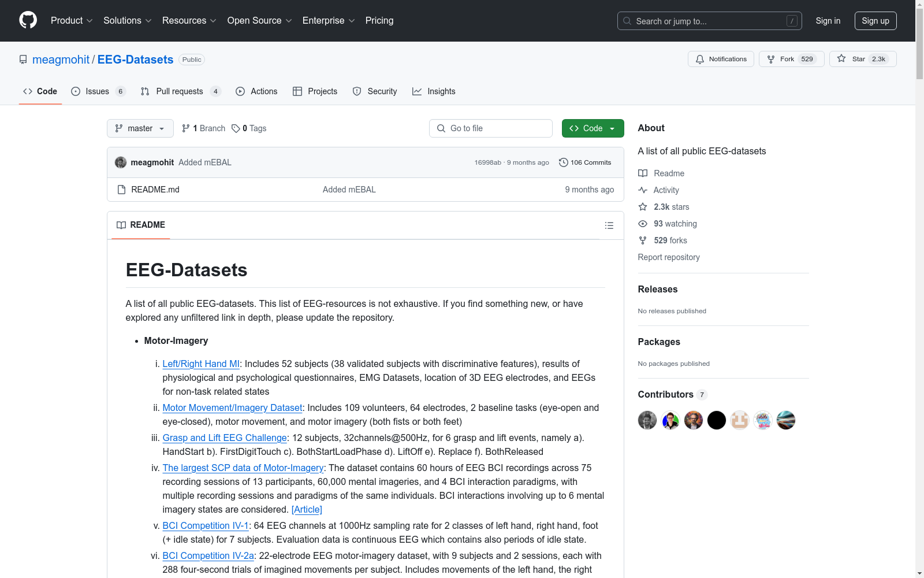
Task: Star the repository with Star button
Action: (863, 59)
